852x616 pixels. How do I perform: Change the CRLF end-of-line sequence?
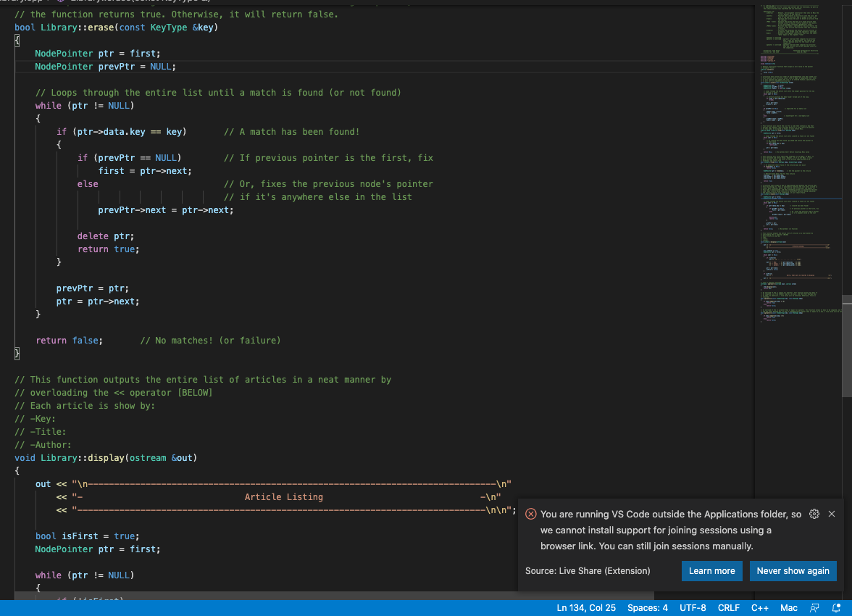click(729, 608)
